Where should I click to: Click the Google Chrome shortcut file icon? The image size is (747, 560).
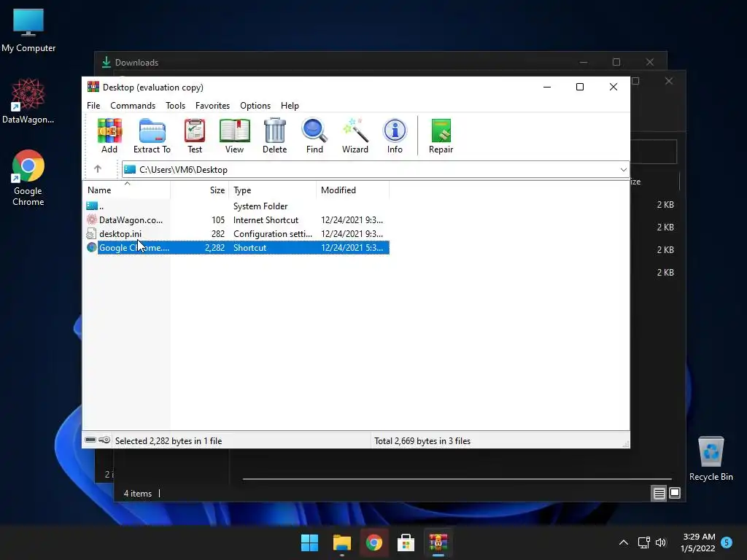pos(92,248)
